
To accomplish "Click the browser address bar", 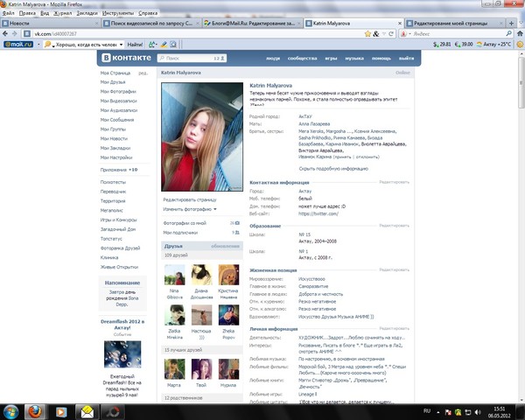I will [199, 34].
